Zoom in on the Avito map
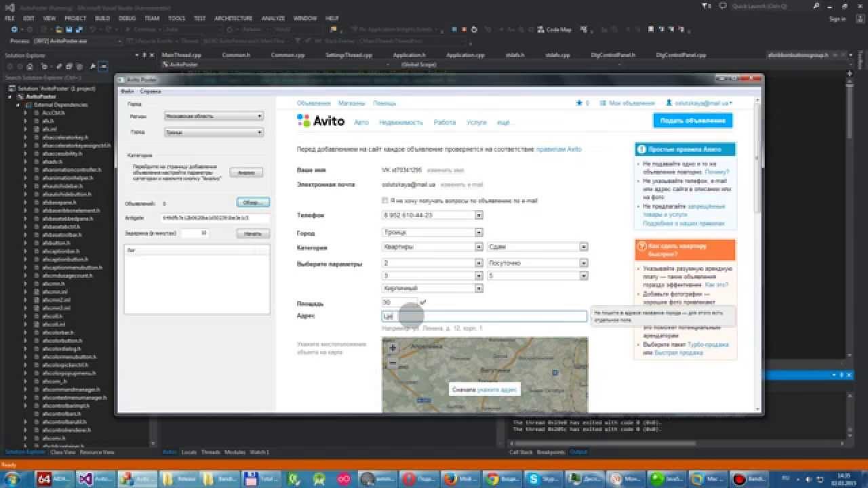Viewport: 868px width, 488px height. pos(392,348)
